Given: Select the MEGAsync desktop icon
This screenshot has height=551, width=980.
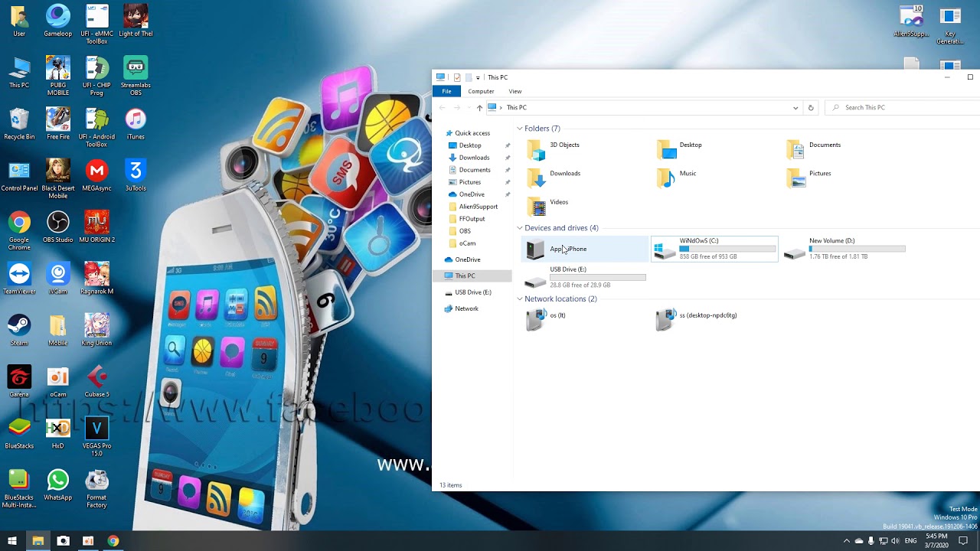Looking at the screenshot, I should [x=96, y=175].
